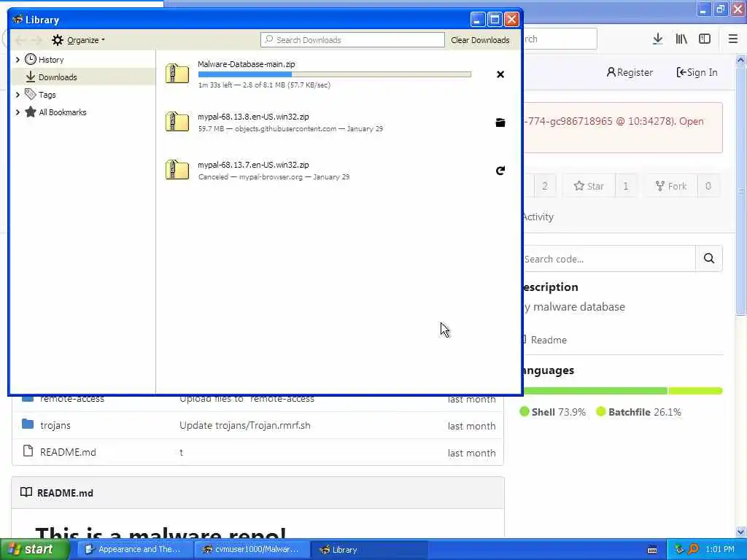The image size is (747, 560).
Task: Click the Search code input field
Action: [609, 259]
